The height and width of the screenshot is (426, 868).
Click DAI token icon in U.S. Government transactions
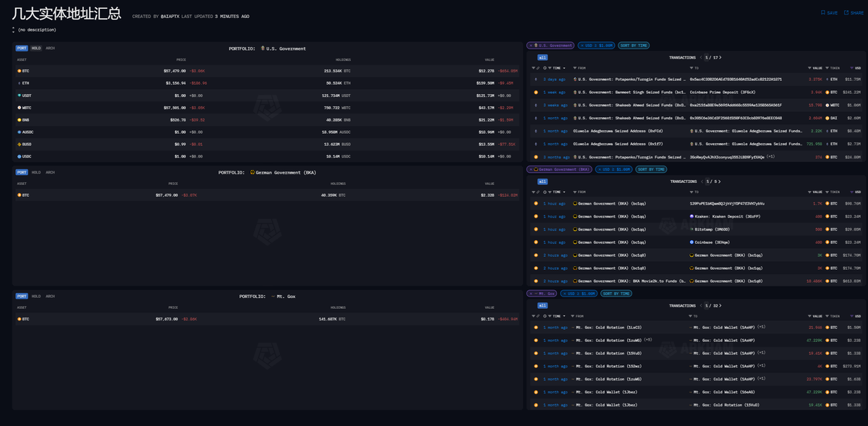tap(828, 118)
